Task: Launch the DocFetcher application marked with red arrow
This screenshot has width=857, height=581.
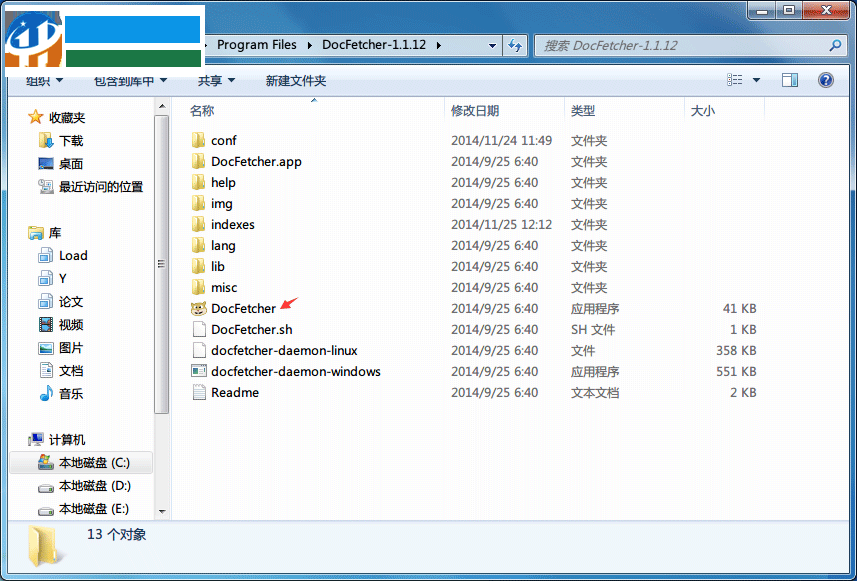Action: (241, 308)
